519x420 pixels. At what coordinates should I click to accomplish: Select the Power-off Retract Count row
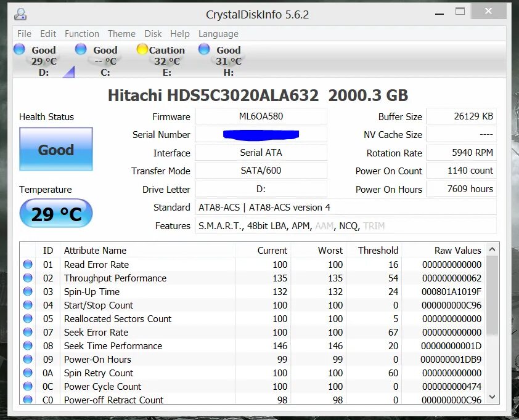click(x=253, y=400)
